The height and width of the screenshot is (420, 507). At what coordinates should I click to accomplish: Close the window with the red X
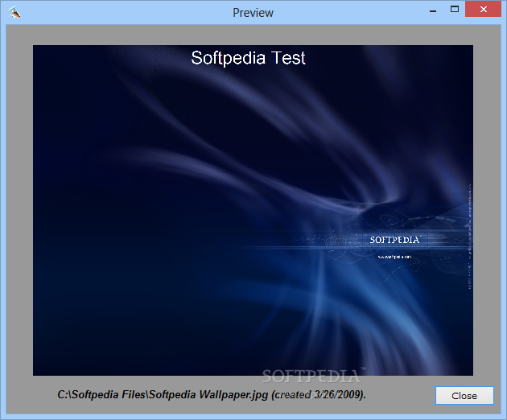pyautogui.click(x=483, y=9)
